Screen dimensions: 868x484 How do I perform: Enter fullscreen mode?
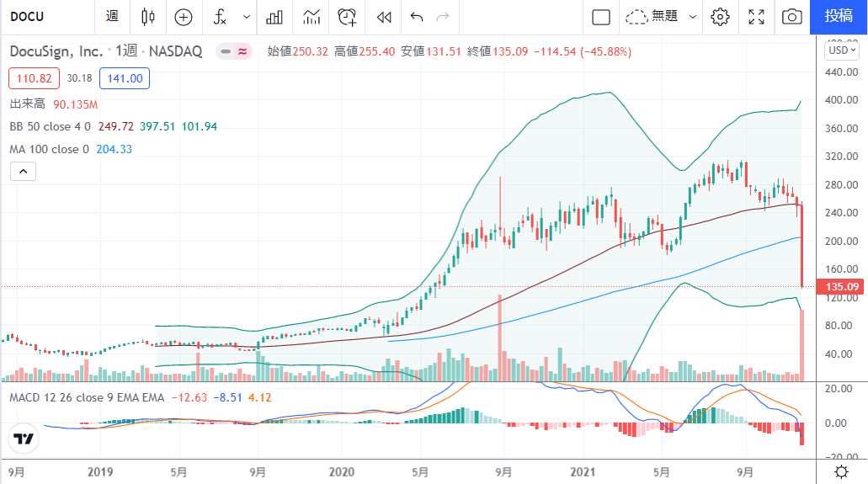[x=756, y=17]
